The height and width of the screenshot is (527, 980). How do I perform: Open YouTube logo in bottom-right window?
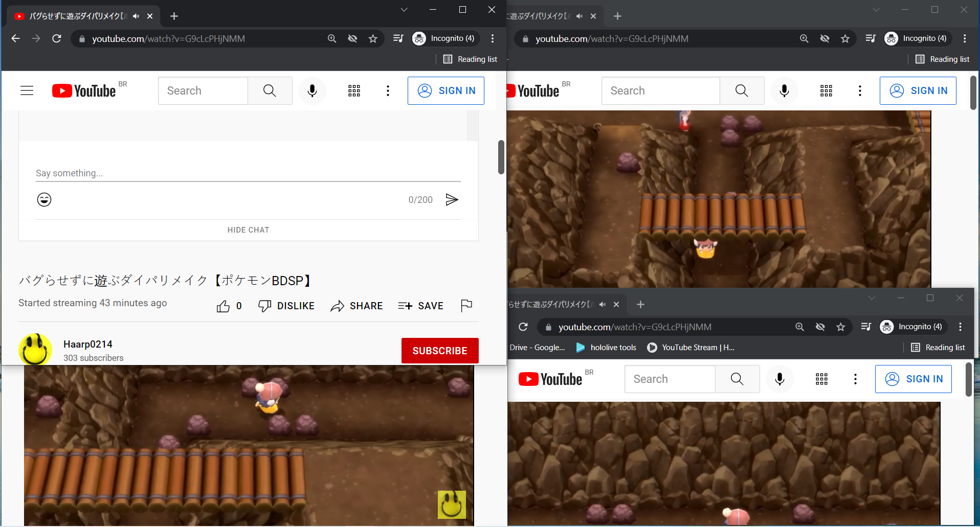tap(550, 379)
